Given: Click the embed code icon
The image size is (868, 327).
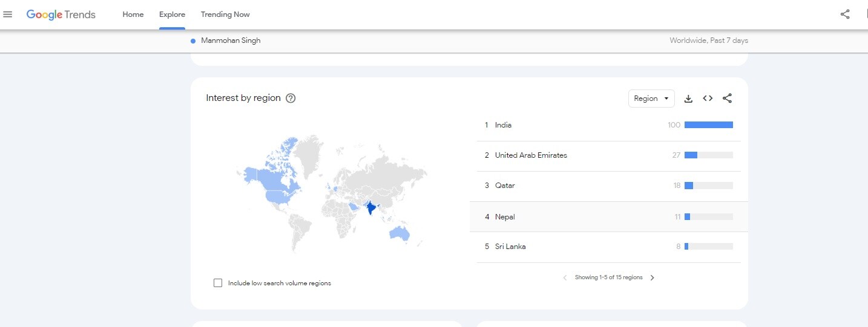Looking at the screenshot, I should click(708, 99).
